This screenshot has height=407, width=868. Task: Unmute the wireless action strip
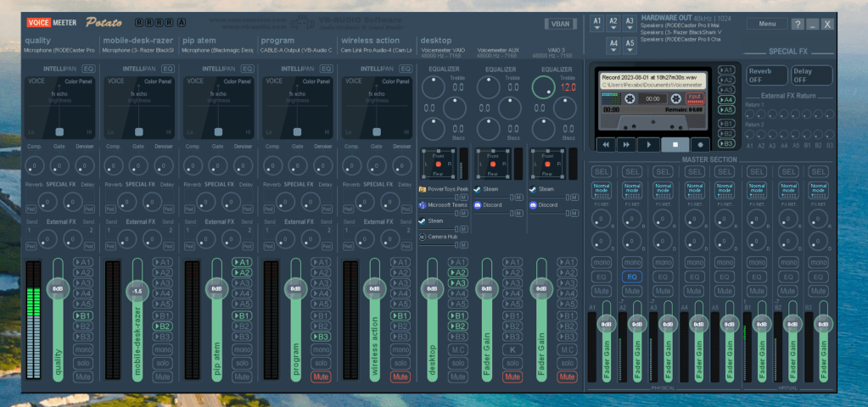pyautogui.click(x=400, y=376)
